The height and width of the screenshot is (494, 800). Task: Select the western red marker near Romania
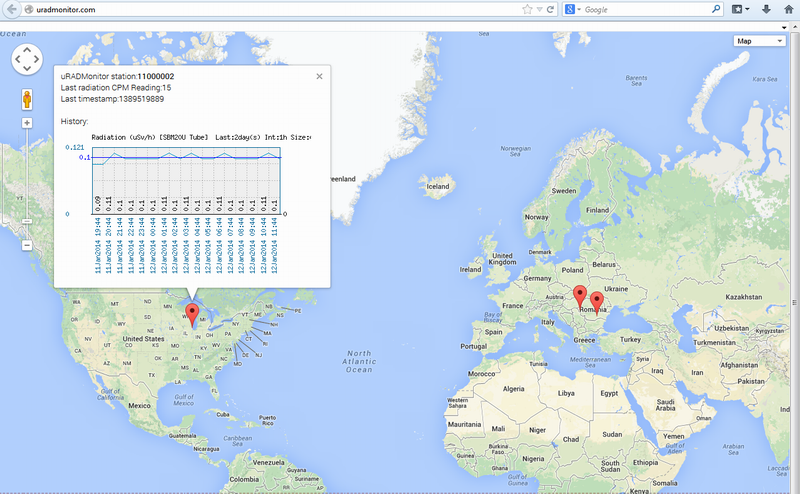coord(580,296)
